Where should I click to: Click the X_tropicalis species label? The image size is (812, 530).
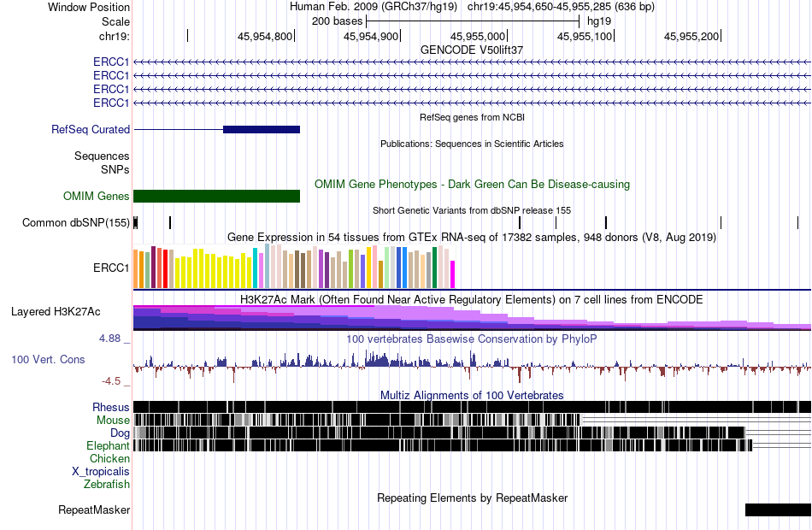(x=101, y=472)
